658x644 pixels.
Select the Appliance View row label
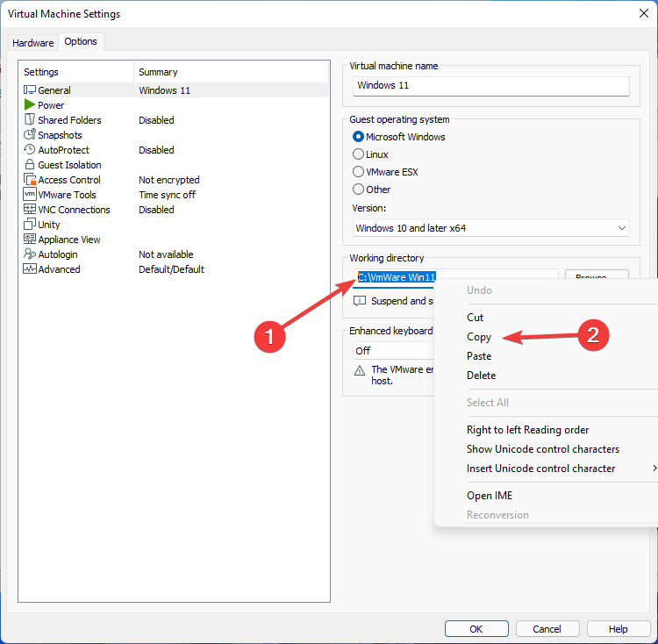[69, 240]
